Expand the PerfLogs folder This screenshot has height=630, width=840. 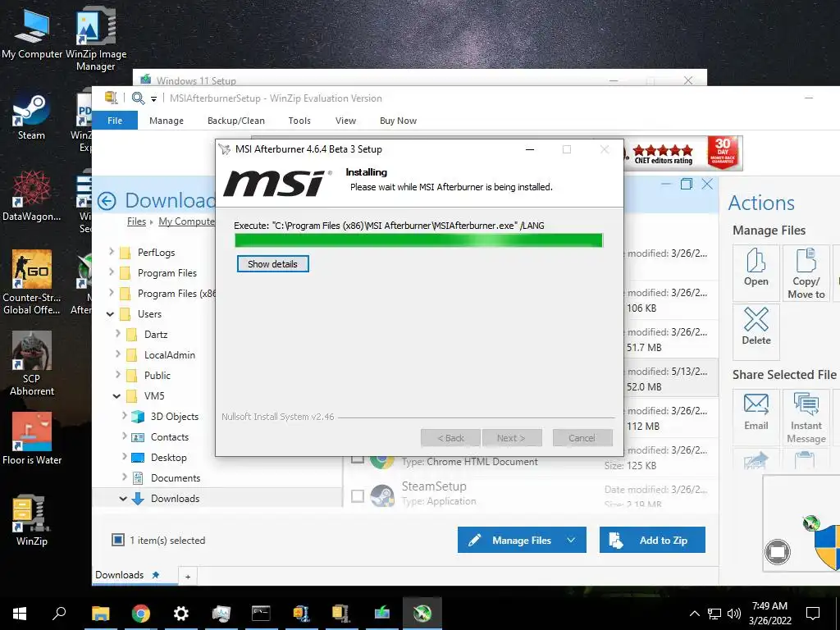[x=112, y=251]
